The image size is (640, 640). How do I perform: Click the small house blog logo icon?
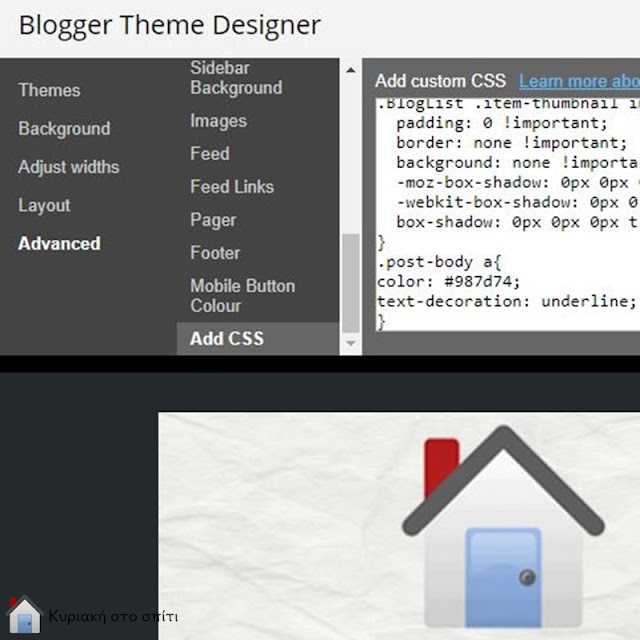coord(24,615)
